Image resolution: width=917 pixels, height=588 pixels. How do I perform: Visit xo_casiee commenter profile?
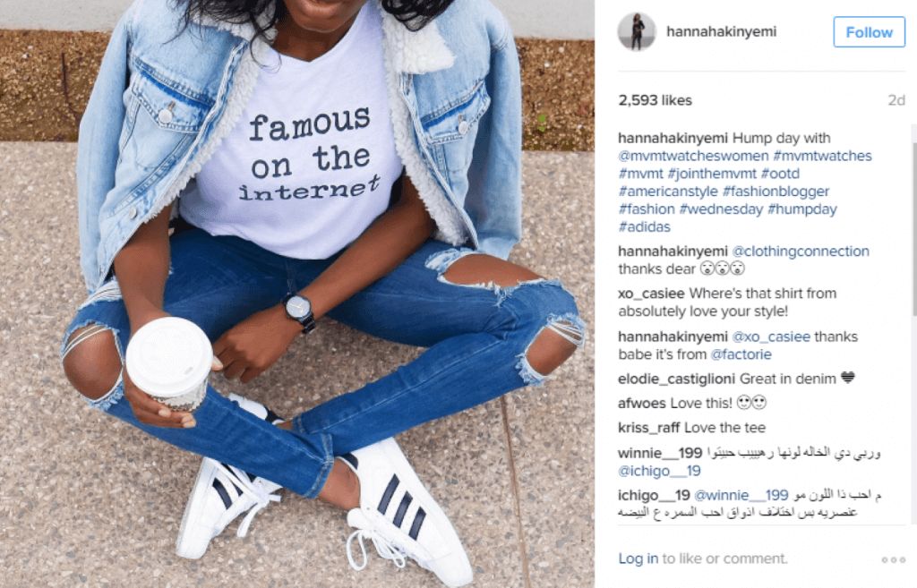[652, 294]
